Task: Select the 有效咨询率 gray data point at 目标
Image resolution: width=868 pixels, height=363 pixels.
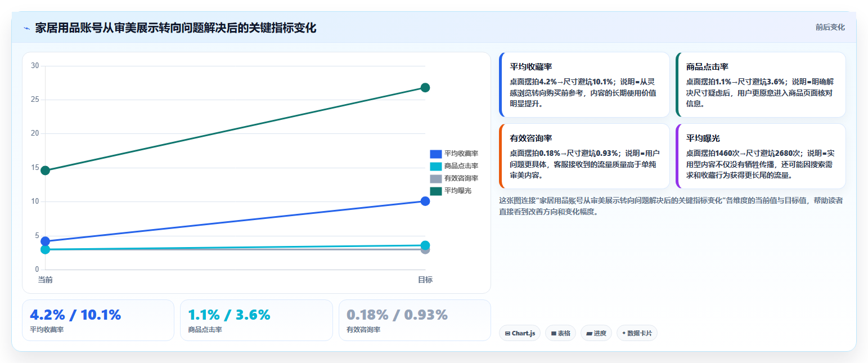Action: tap(425, 250)
